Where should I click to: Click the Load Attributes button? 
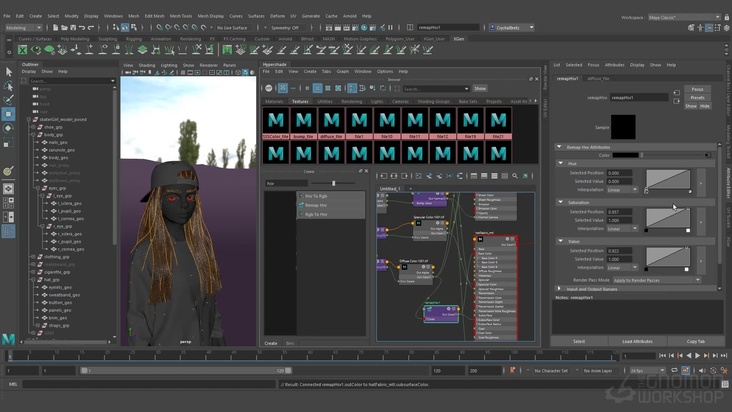click(x=637, y=341)
